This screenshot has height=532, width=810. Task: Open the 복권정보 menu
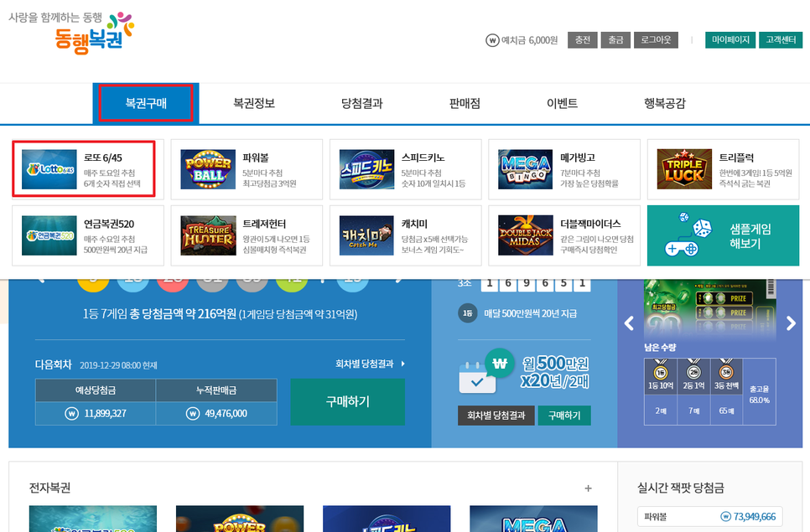tap(254, 103)
